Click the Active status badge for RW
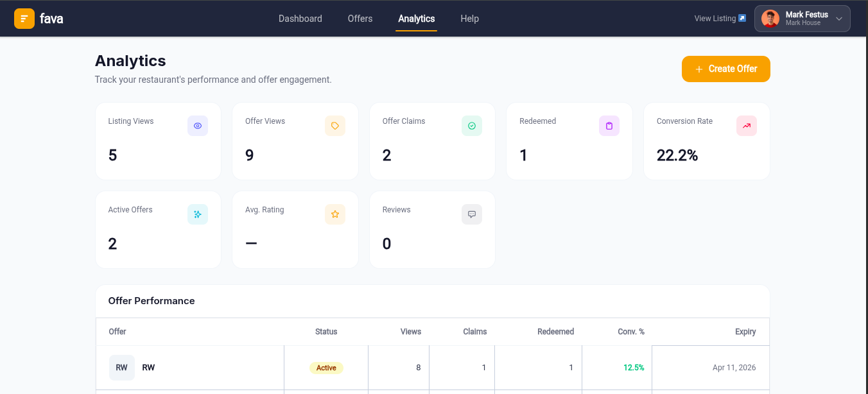Viewport: 868px width, 394px height. coord(326,368)
